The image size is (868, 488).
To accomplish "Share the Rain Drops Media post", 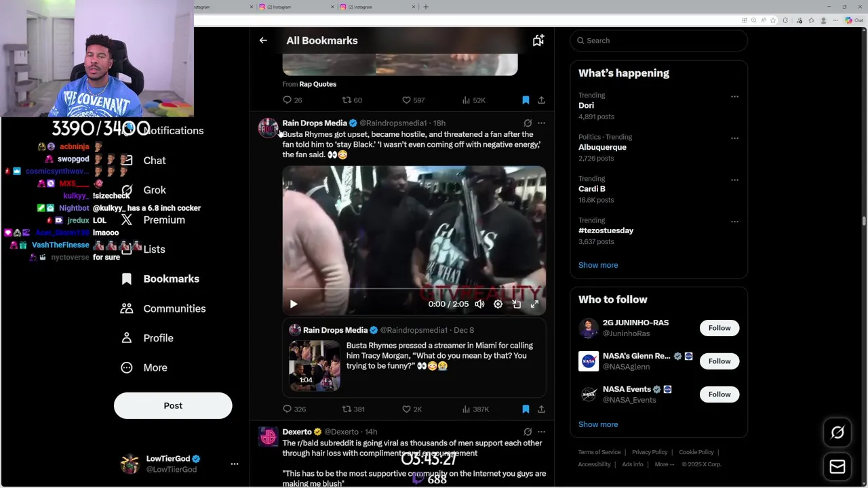I will click(541, 409).
